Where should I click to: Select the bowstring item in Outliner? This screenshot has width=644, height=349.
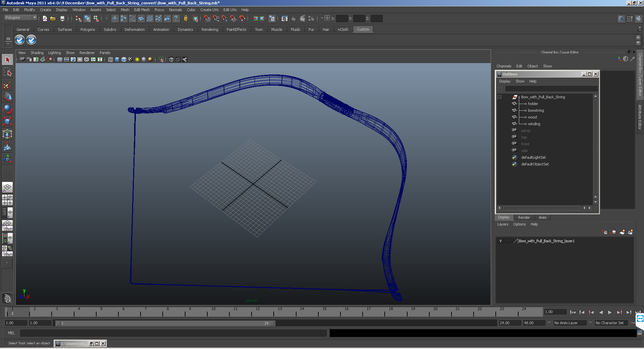(536, 110)
